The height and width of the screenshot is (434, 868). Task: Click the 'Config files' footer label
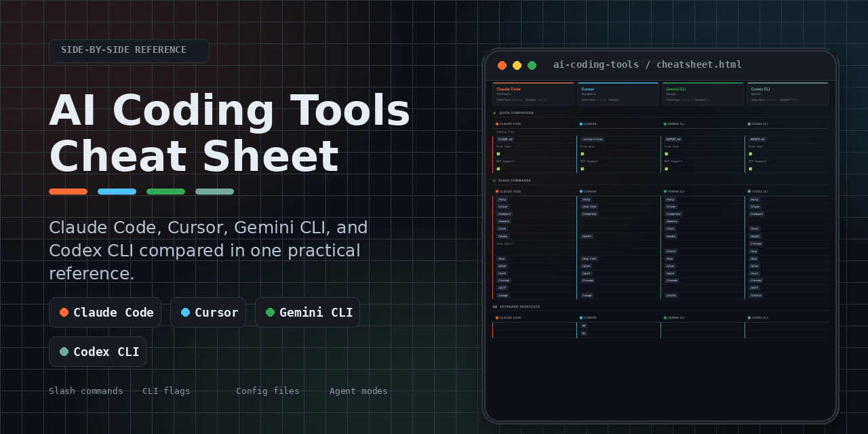point(268,391)
